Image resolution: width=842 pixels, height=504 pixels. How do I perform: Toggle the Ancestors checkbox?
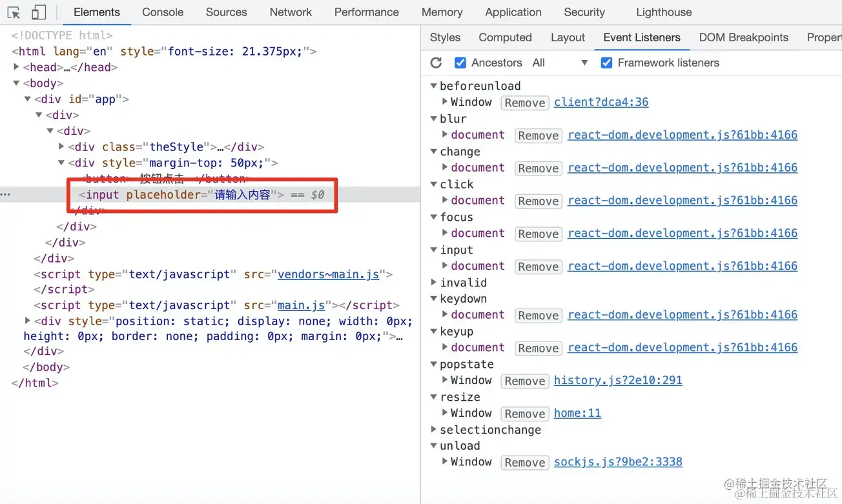point(460,63)
